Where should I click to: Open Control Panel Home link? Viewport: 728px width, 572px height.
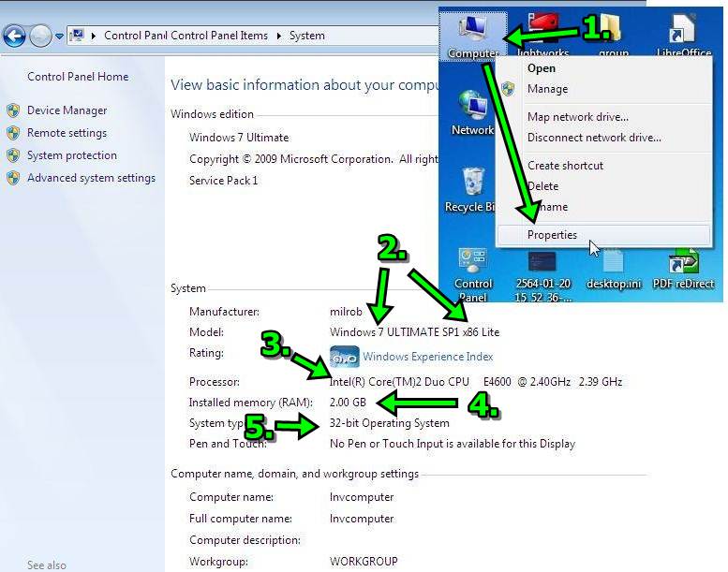coord(78,77)
